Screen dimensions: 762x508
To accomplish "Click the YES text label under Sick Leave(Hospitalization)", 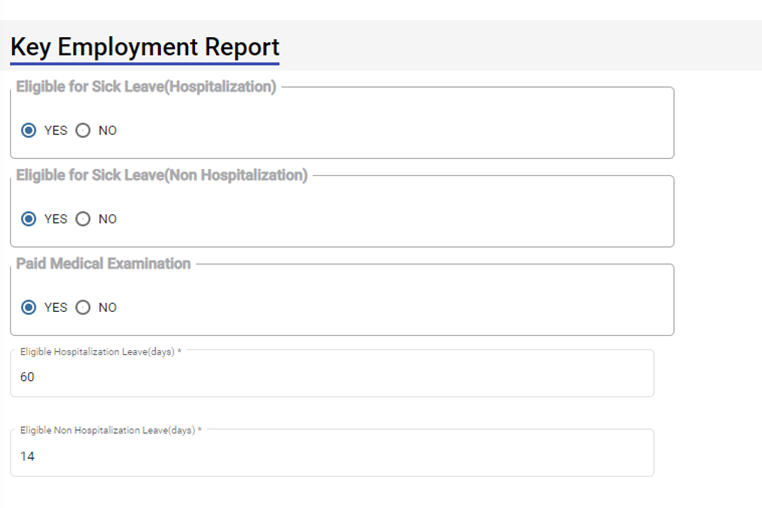I will [56, 130].
